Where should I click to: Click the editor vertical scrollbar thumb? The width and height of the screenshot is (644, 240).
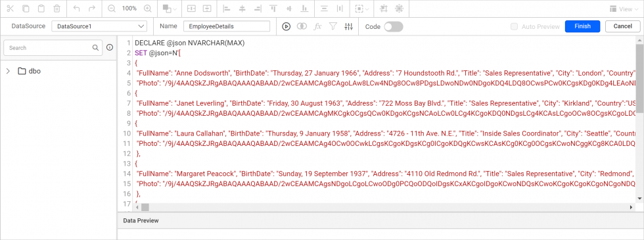(x=639, y=78)
